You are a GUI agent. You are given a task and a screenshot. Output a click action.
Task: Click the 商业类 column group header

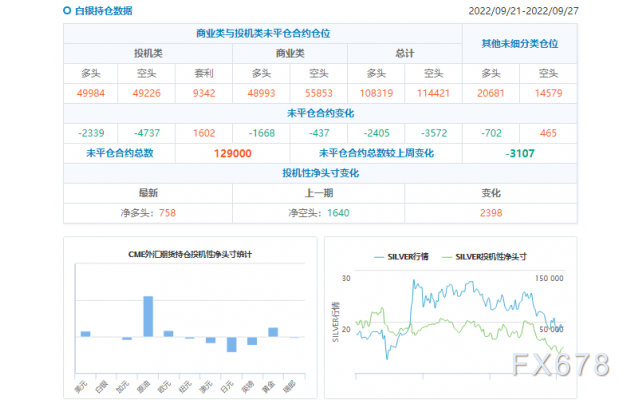tap(290, 53)
